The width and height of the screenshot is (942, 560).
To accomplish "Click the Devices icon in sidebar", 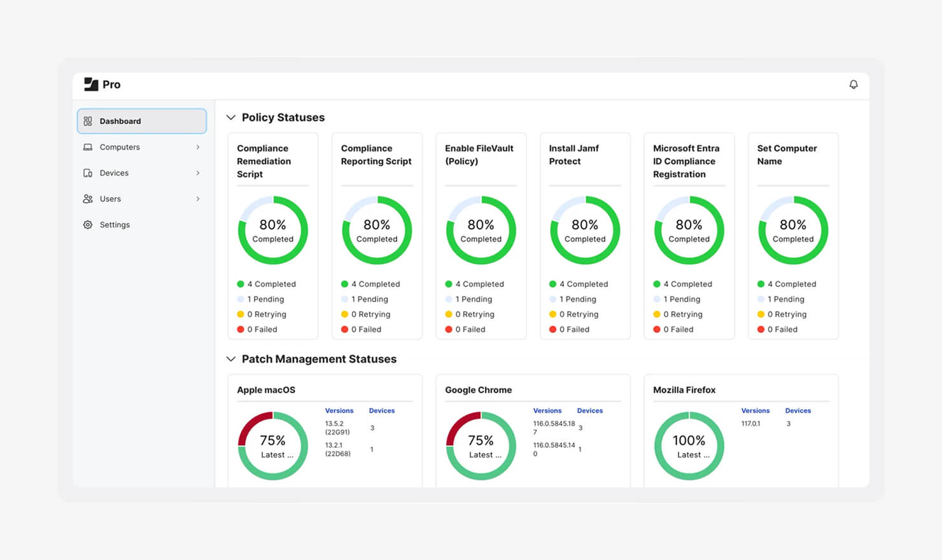I will pos(88,173).
